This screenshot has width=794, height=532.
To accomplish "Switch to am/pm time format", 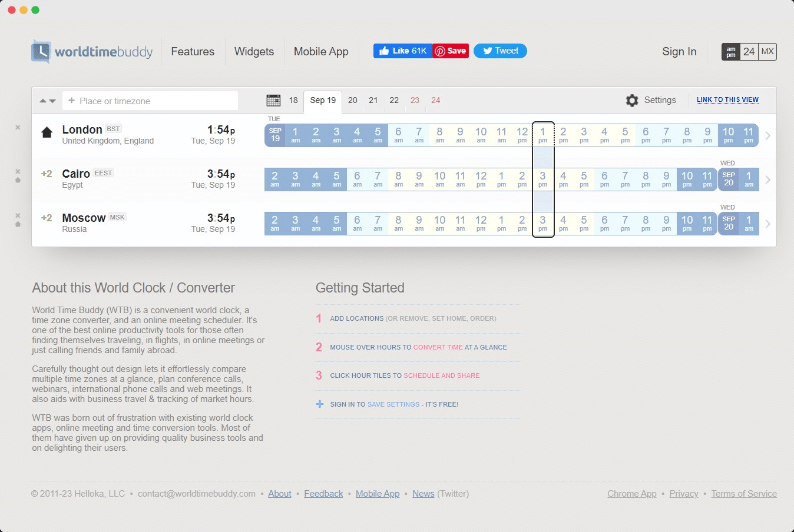I will [x=731, y=52].
